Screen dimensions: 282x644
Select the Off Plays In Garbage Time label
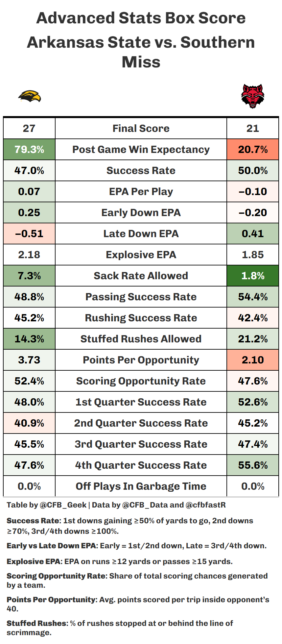click(x=141, y=486)
